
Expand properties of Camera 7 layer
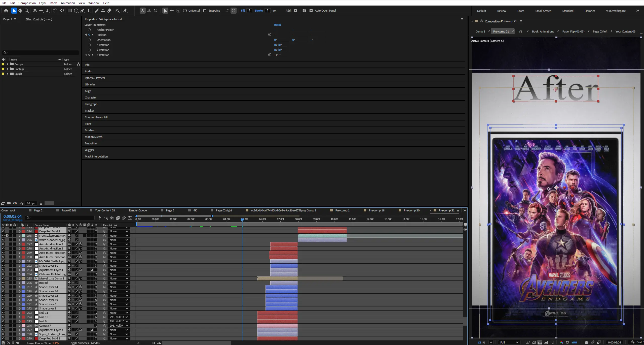point(20,326)
